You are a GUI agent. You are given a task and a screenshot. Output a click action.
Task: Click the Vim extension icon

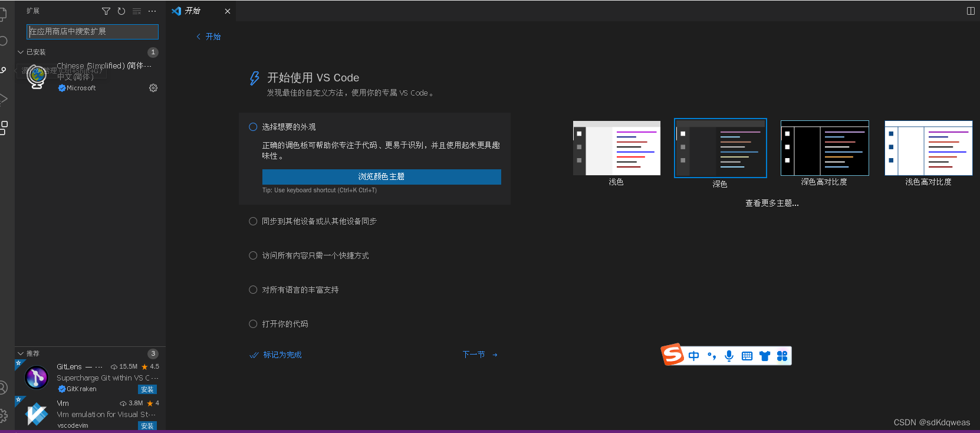pyautogui.click(x=37, y=414)
